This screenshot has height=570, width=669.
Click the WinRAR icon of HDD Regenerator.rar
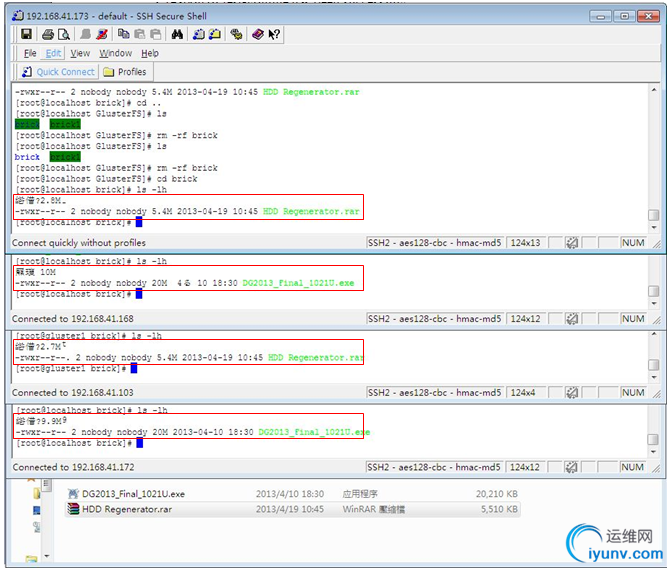[x=74, y=509]
